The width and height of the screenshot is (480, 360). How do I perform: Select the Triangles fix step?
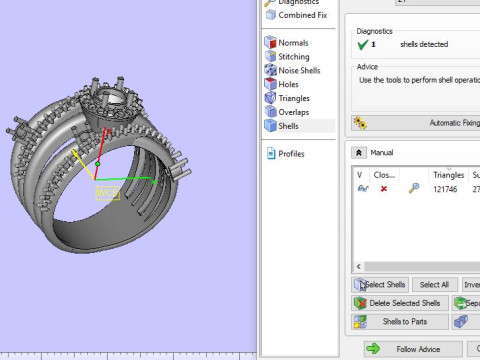(x=294, y=98)
